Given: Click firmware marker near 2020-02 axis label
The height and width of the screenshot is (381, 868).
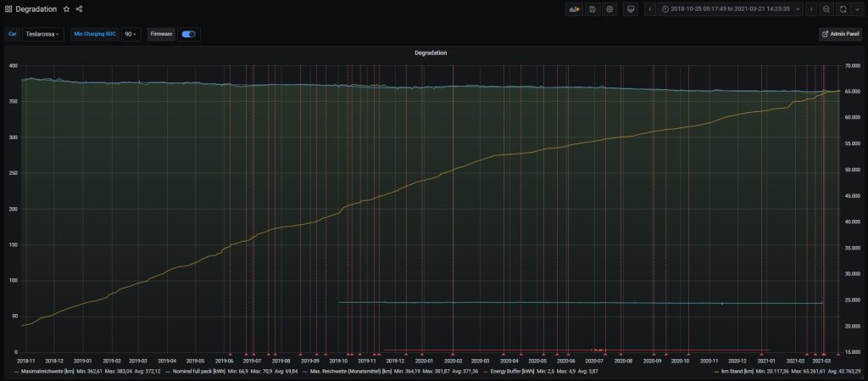Looking at the screenshot, I should pyautogui.click(x=453, y=354).
